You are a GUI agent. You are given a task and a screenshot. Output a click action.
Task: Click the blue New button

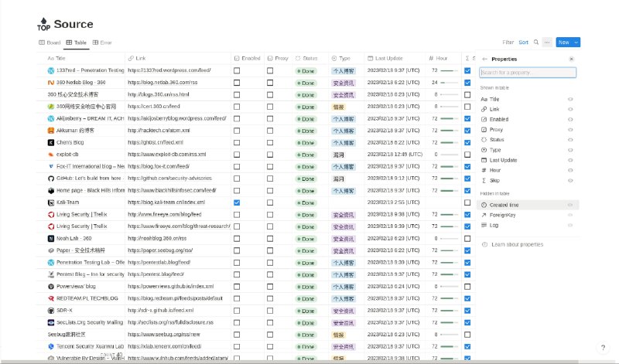pos(564,43)
